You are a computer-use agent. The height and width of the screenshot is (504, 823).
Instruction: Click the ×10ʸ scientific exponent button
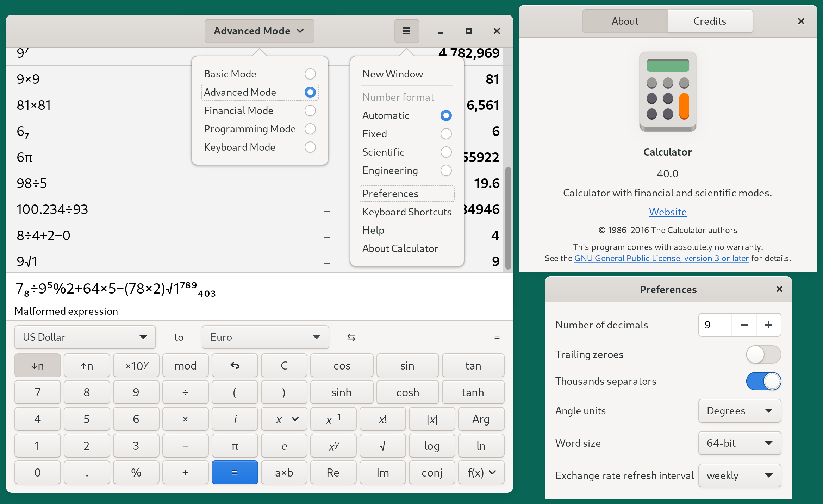(x=136, y=366)
